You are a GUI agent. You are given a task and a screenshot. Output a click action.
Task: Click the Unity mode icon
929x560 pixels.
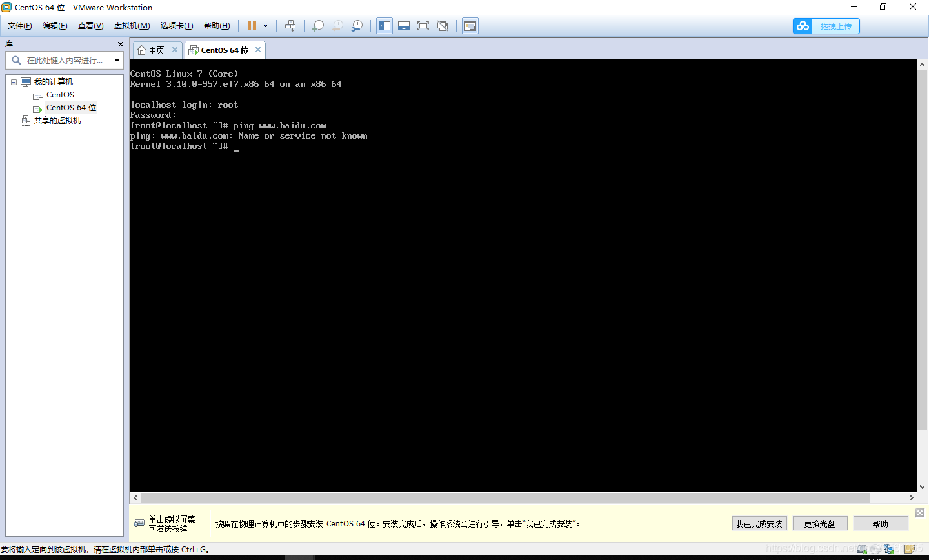click(443, 26)
